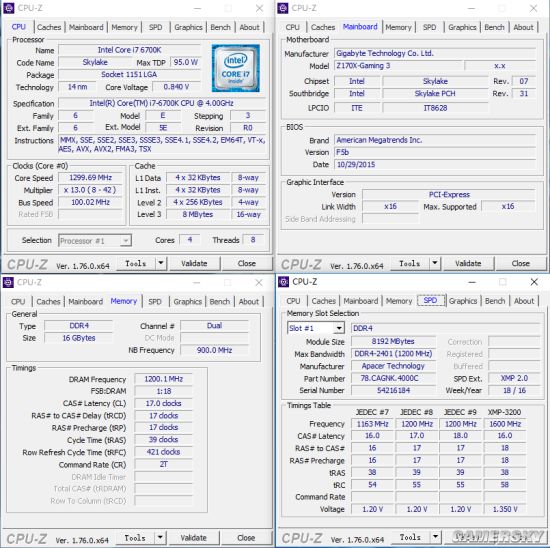The width and height of the screenshot is (550, 548).
Task: Select Mainboard tab in SPD window
Action: [x=361, y=301]
